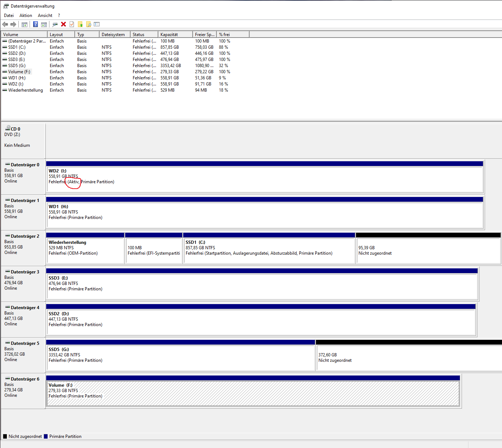The width and height of the screenshot is (502, 448).
Task: Select the WD2 (I:) partition block
Action: (x=265, y=177)
